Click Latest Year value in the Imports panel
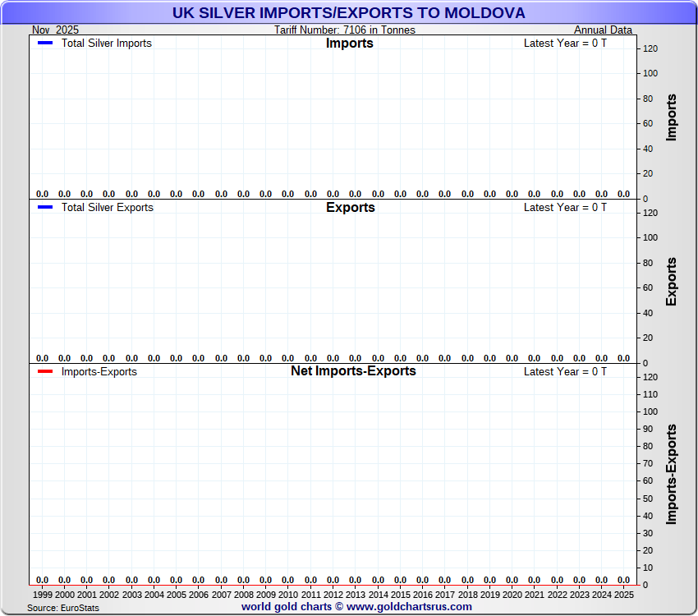 (x=565, y=43)
